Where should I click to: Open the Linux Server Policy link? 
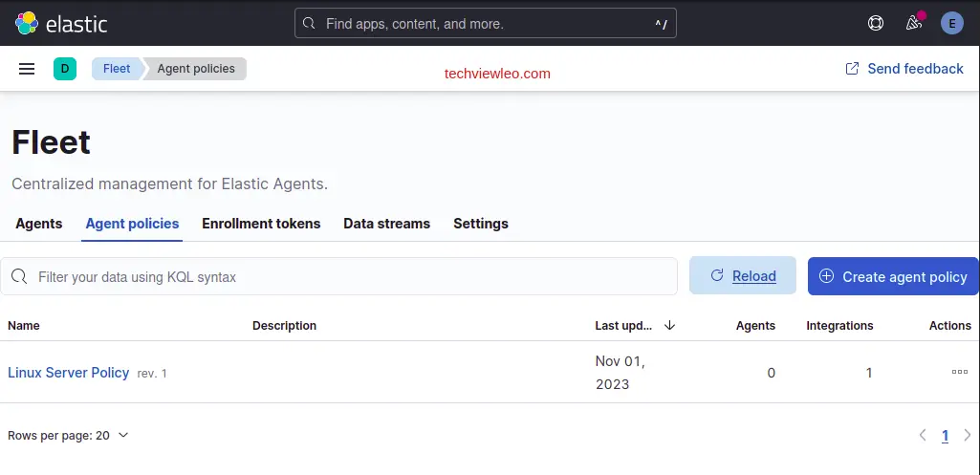69,373
